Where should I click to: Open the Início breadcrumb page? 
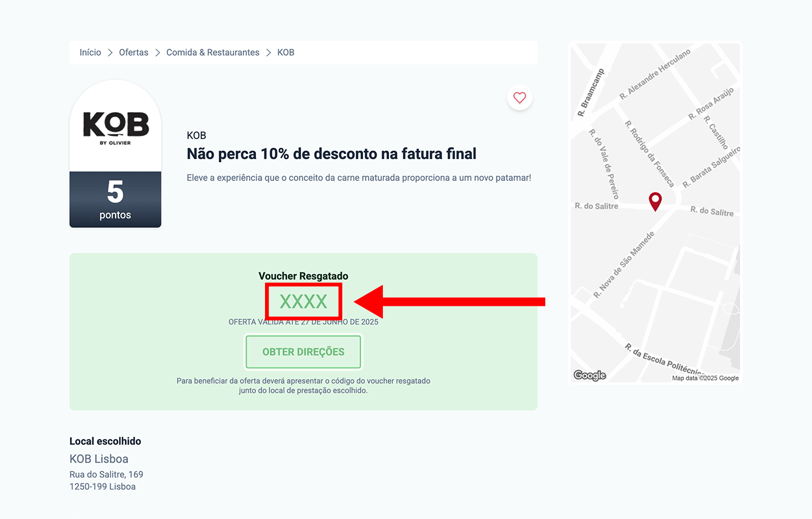point(90,52)
